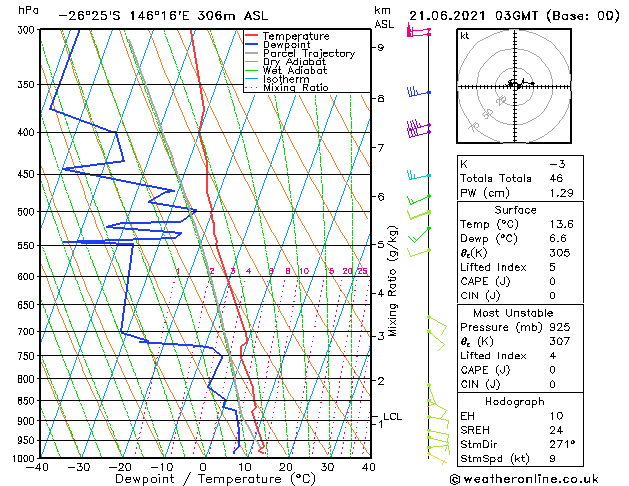Click the StmDir value 271°

562,444
